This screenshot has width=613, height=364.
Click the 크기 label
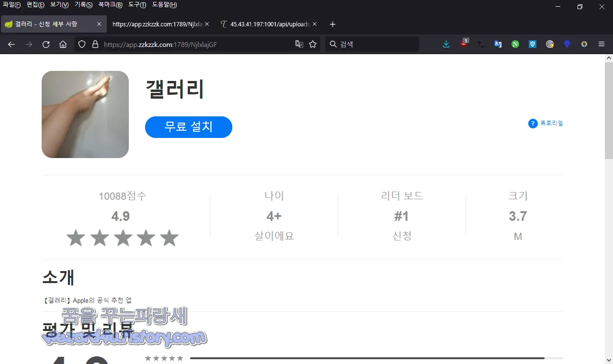pos(518,196)
